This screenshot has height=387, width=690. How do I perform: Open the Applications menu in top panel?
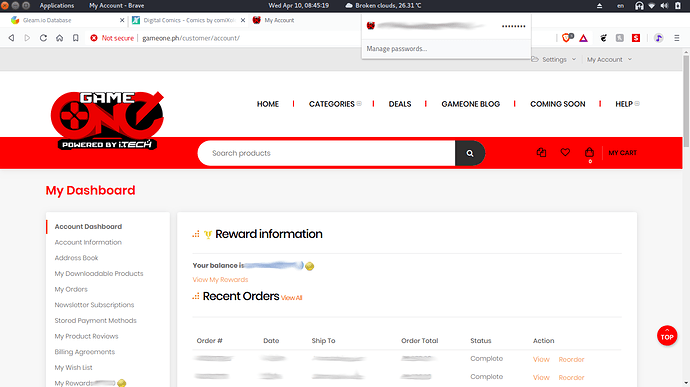tap(57, 6)
